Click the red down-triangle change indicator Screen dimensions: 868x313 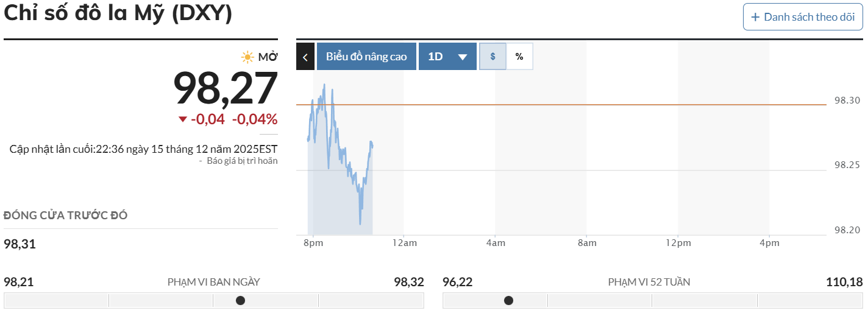point(183,119)
